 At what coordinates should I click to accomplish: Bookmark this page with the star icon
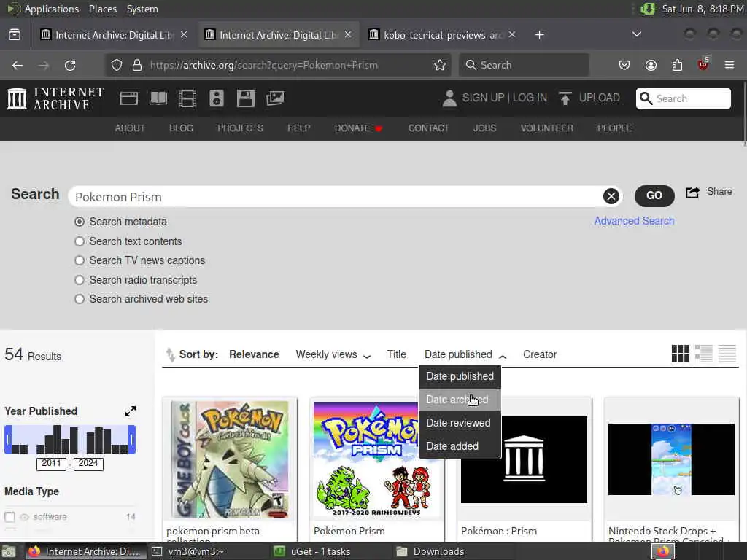[440, 65]
